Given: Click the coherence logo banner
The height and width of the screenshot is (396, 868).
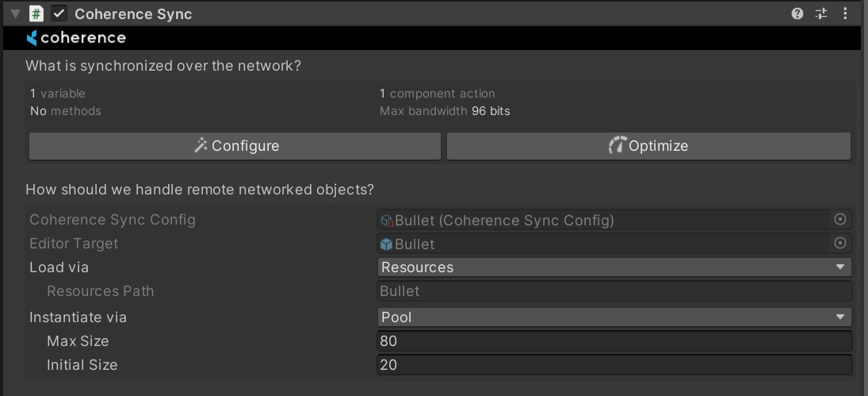Looking at the screenshot, I should coord(76,37).
